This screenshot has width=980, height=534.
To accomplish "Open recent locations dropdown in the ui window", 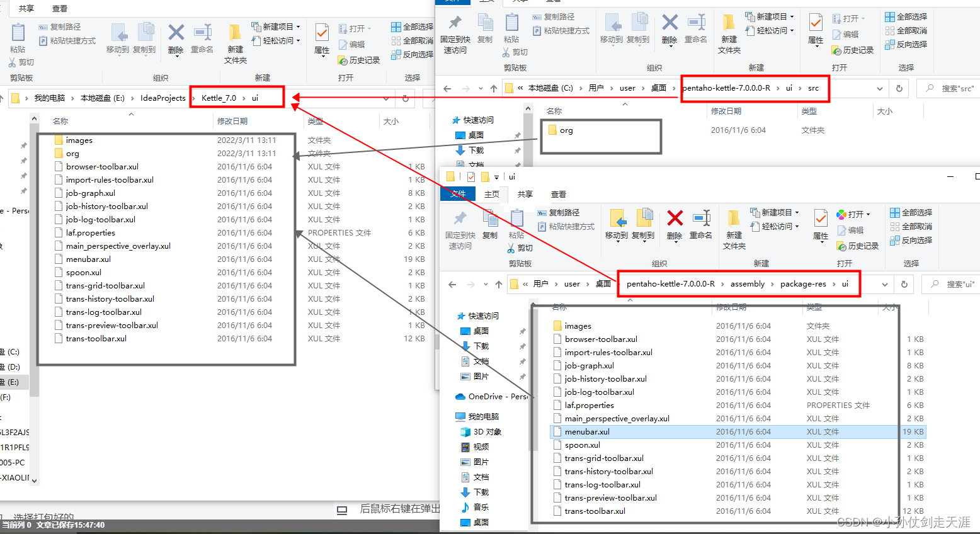I will pos(486,285).
